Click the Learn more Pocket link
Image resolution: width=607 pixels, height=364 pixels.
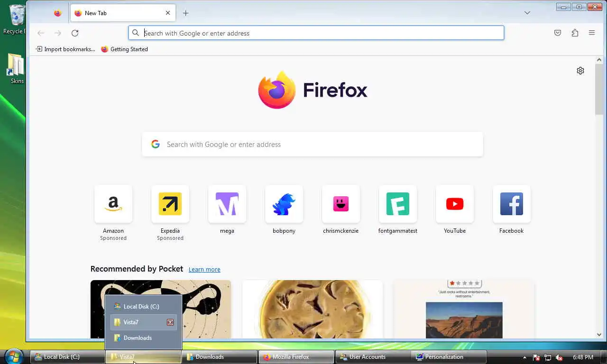[x=204, y=269]
